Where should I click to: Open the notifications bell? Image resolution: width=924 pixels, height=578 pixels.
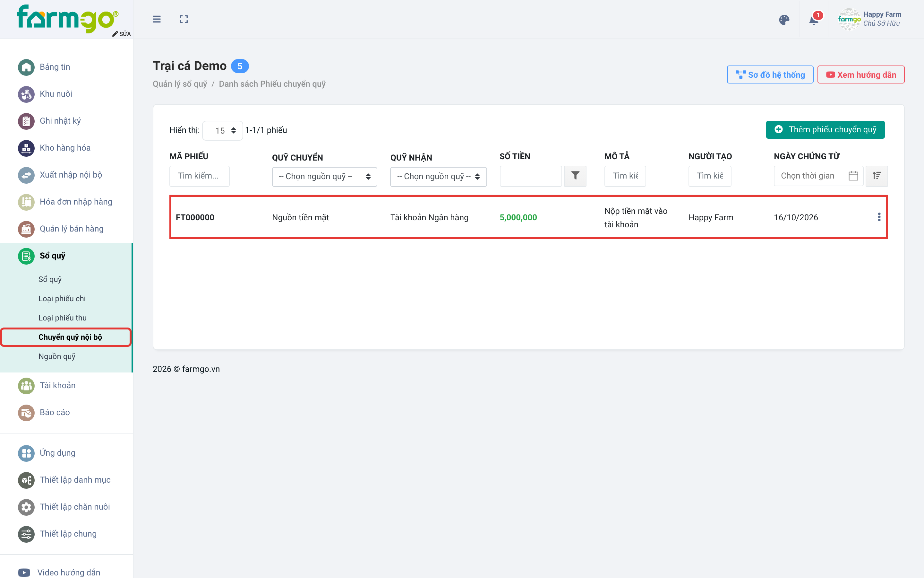click(814, 20)
